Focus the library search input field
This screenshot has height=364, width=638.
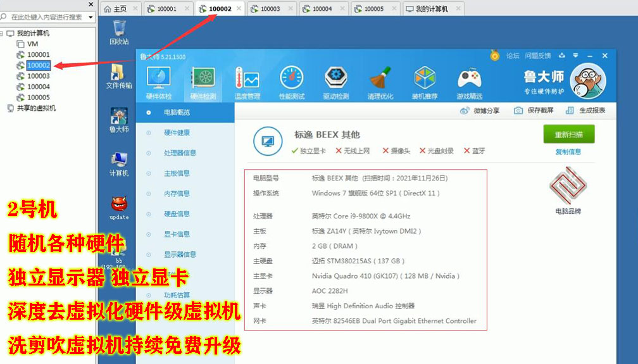[x=47, y=17]
